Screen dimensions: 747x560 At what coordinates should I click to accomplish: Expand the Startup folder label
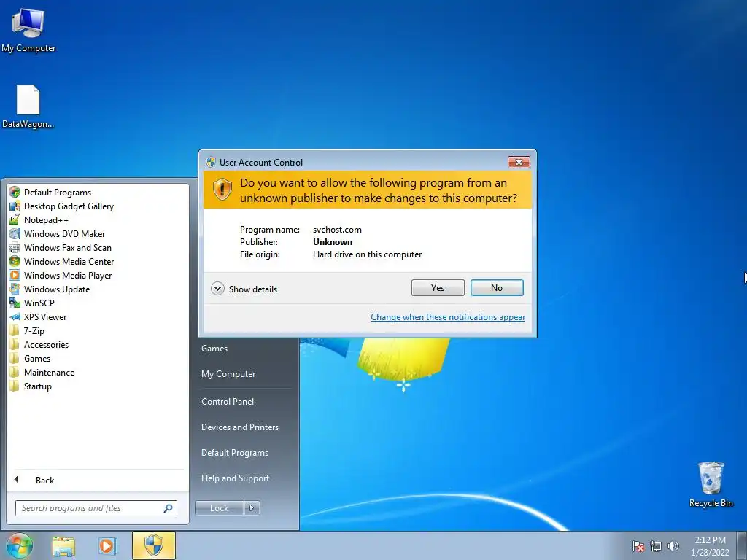(38, 386)
